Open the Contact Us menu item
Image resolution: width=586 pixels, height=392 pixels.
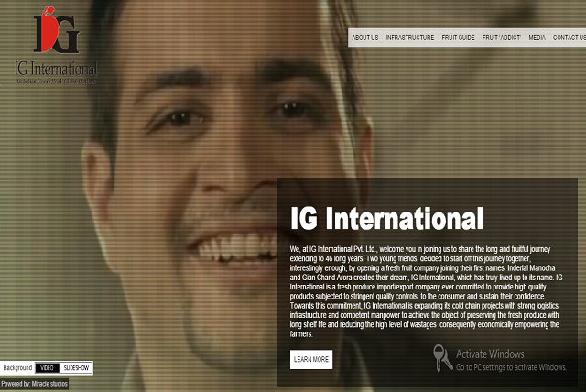[570, 38]
